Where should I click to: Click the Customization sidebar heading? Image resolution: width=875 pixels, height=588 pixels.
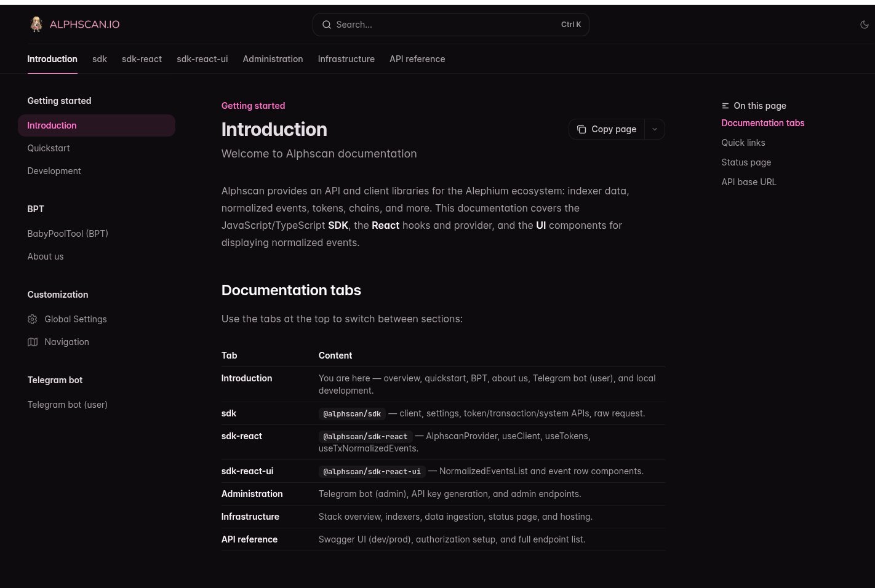tap(58, 295)
